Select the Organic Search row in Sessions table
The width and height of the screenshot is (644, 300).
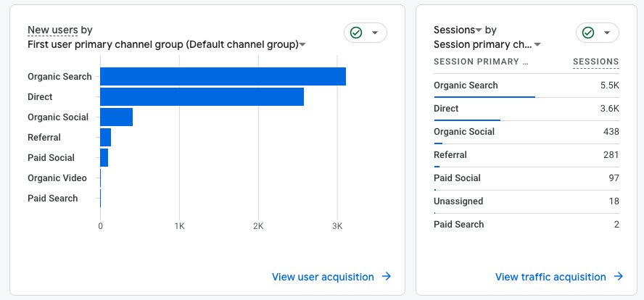pyautogui.click(x=526, y=86)
